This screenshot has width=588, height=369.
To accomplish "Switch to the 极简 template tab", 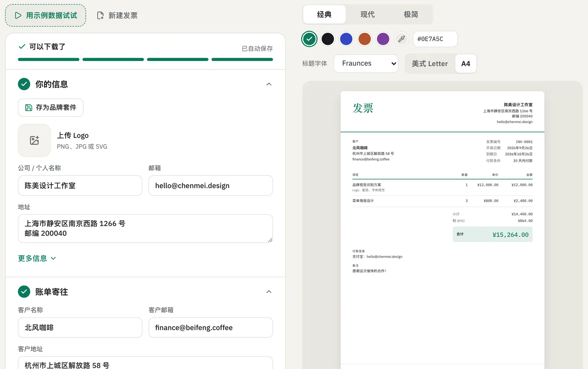I will point(411,14).
